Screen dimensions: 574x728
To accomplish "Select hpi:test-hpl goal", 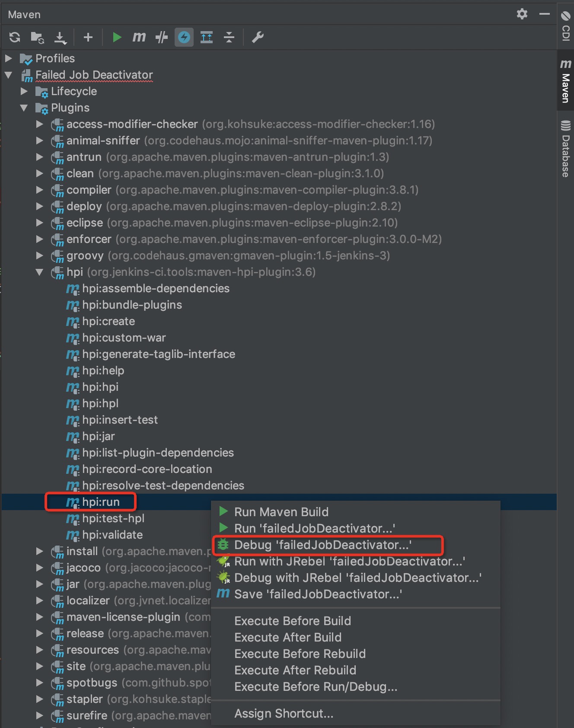I will coord(105,518).
